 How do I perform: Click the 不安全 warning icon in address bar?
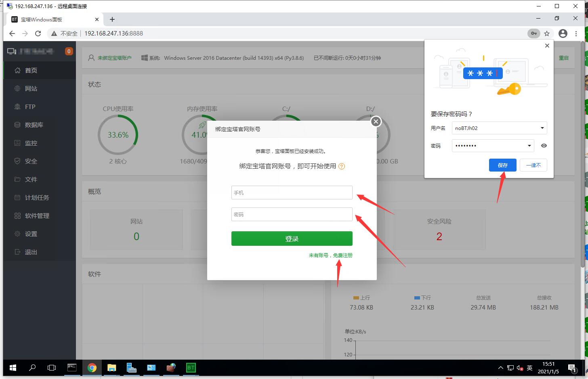pos(54,34)
